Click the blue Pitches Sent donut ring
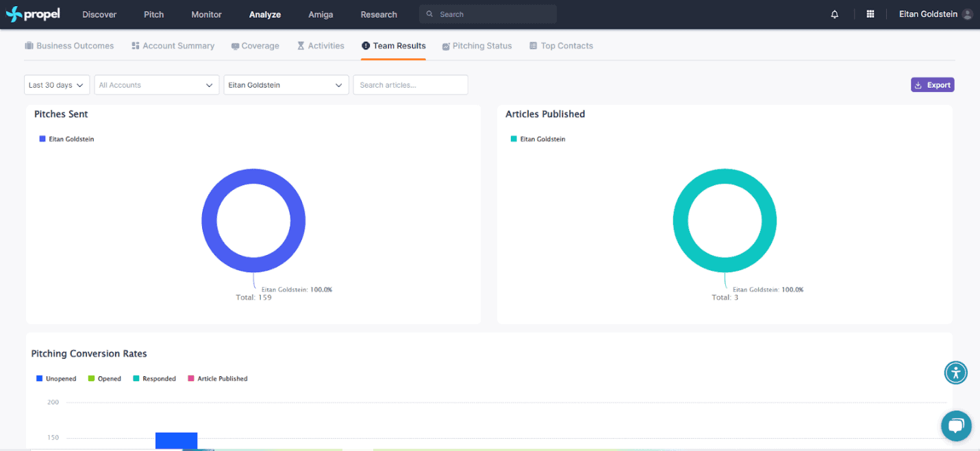 [209, 221]
